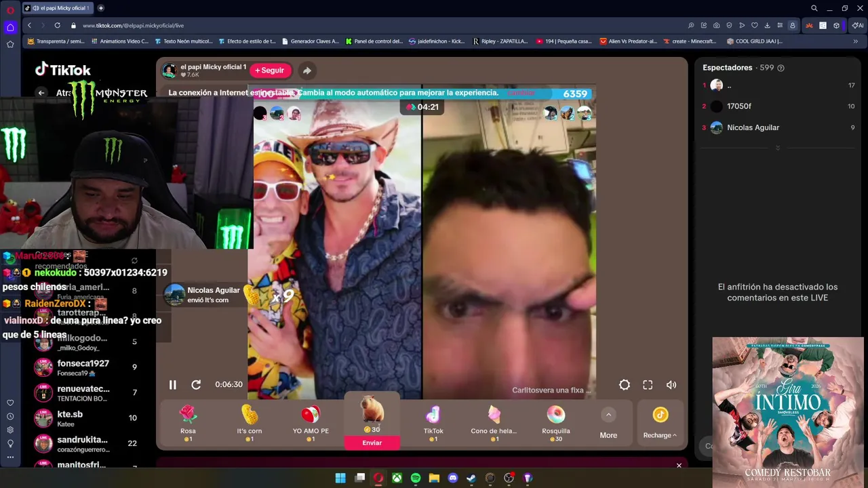Image resolution: width=868 pixels, height=488 pixels.
Task: Open the Generador Claves A... bookmark
Action: [x=310, y=41]
